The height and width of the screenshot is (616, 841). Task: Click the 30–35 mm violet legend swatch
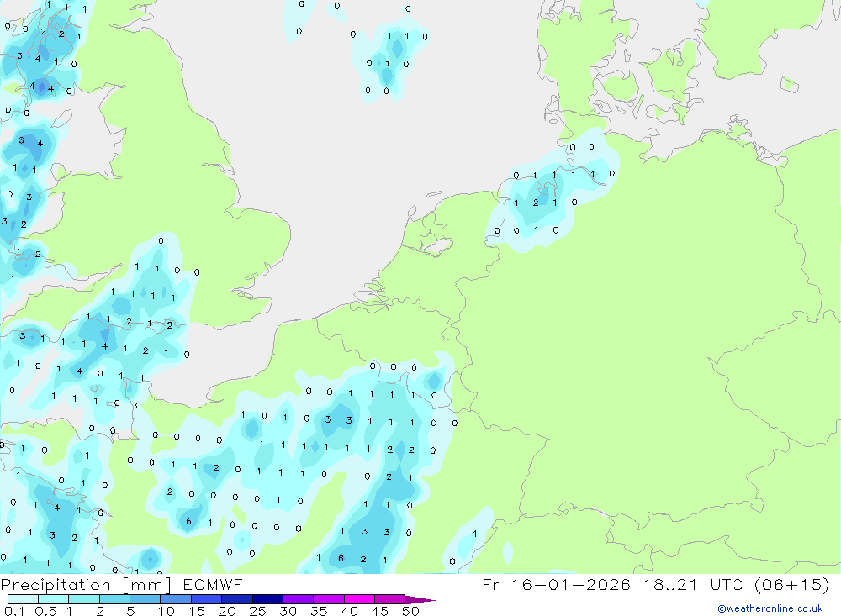click(298, 599)
